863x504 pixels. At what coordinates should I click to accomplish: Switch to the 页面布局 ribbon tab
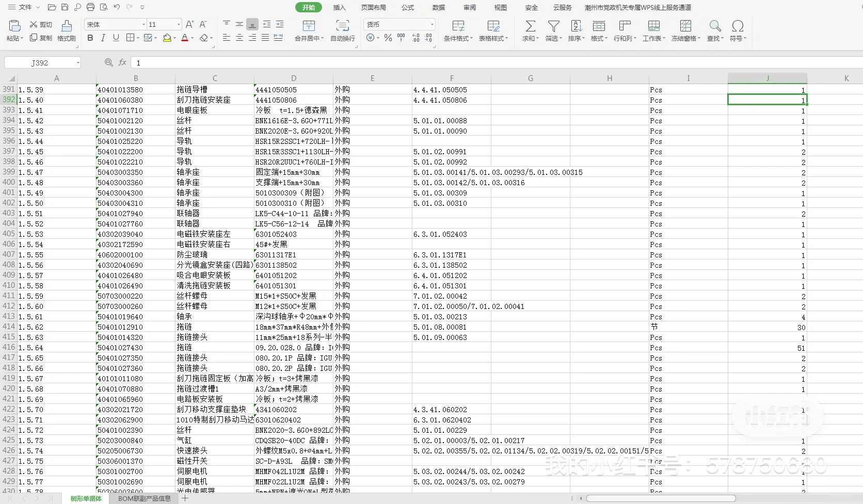coord(374,7)
